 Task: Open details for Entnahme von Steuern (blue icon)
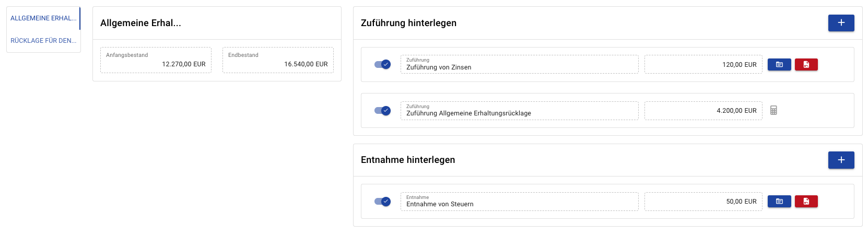(x=779, y=202)
